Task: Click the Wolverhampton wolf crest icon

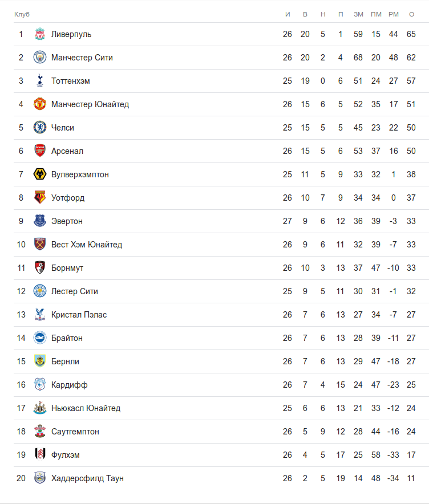Action: point(39,174)
